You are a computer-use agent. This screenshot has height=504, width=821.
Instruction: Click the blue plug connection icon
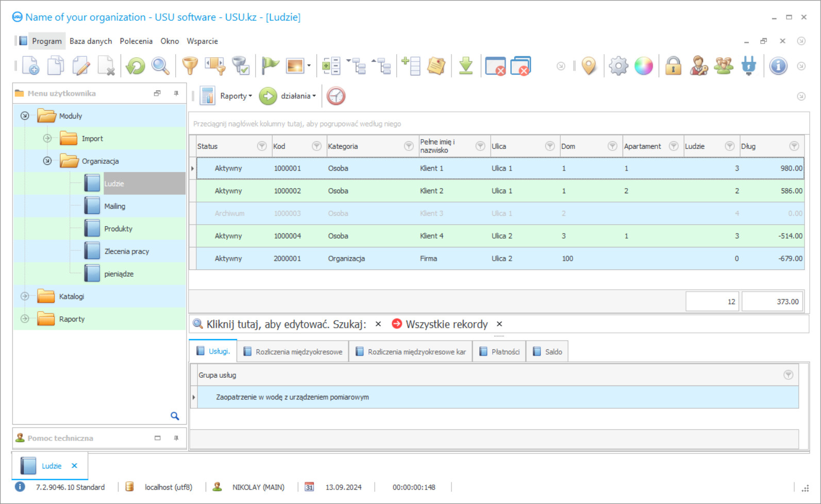click(749, 66)
